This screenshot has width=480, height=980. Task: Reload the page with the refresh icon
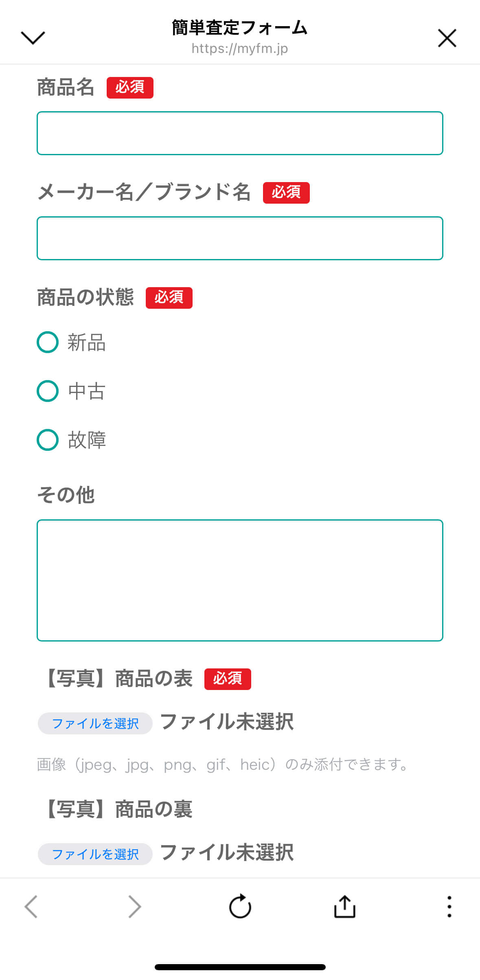pos(240,907)
